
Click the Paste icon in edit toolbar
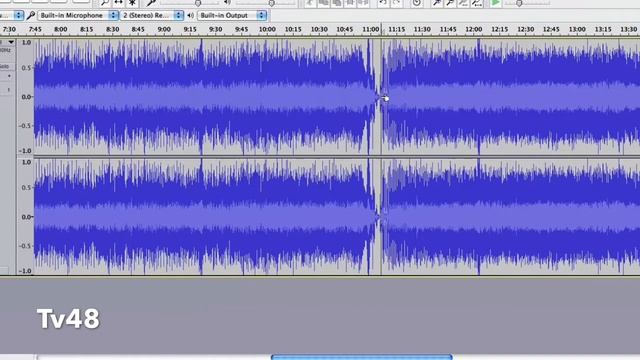pos(337,3)
